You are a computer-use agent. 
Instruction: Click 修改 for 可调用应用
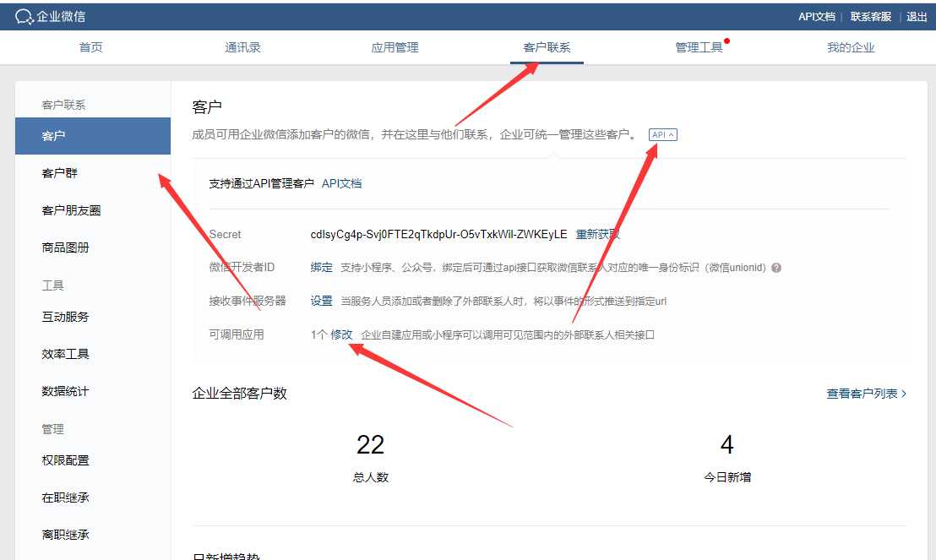click(341, 335)
